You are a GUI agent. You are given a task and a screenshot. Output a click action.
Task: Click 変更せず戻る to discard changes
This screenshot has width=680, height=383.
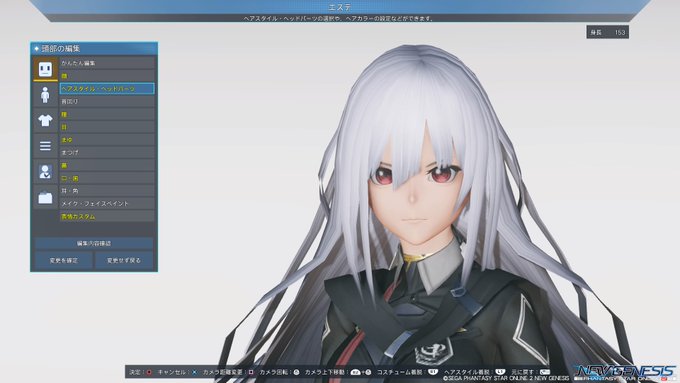[124, 260]
